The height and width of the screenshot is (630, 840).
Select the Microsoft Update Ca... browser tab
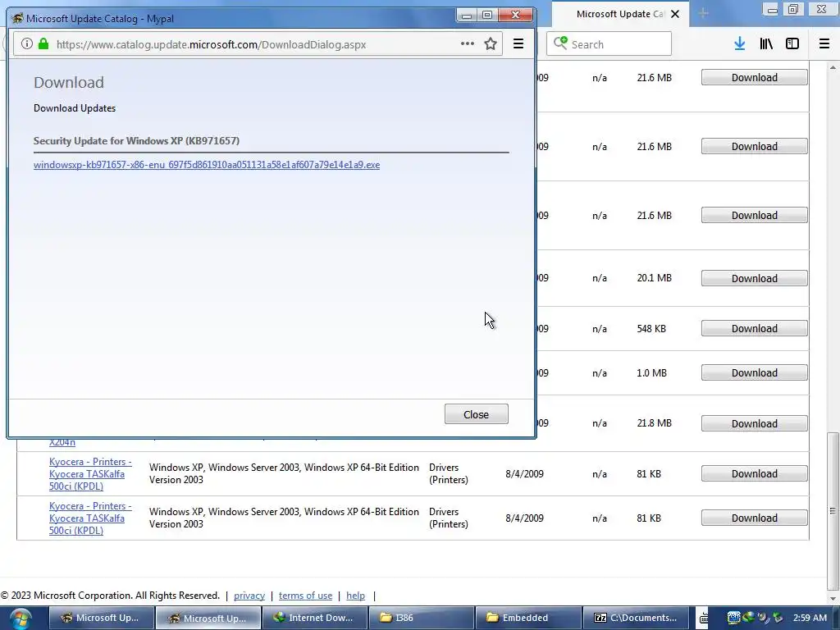619,14
